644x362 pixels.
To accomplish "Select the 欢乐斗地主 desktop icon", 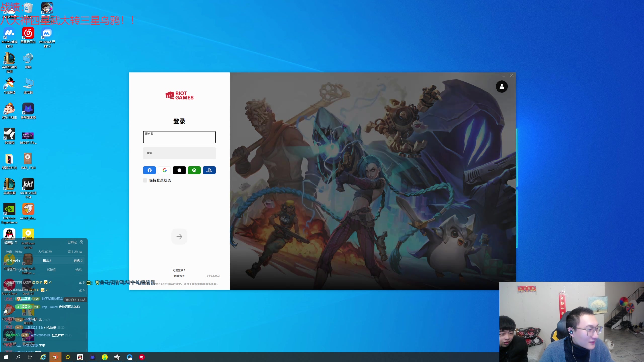I will [9, 111].
